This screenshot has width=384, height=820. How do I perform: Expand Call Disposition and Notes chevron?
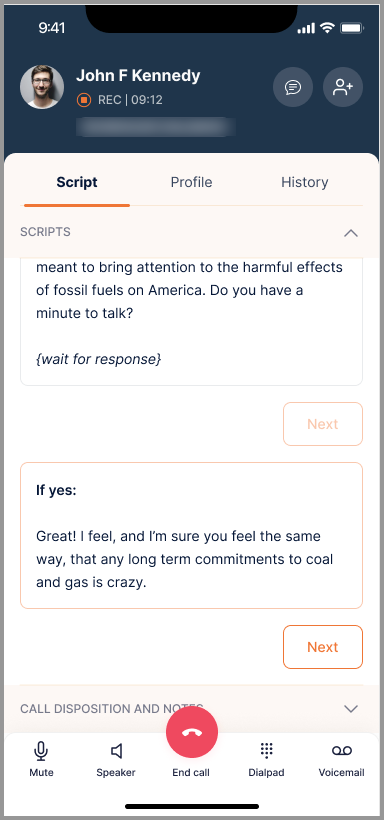point(351,709)
